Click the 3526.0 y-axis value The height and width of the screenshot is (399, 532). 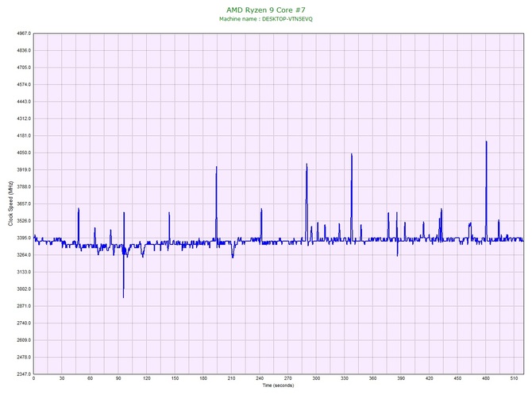pyautogui.click(x=24, y=221)
